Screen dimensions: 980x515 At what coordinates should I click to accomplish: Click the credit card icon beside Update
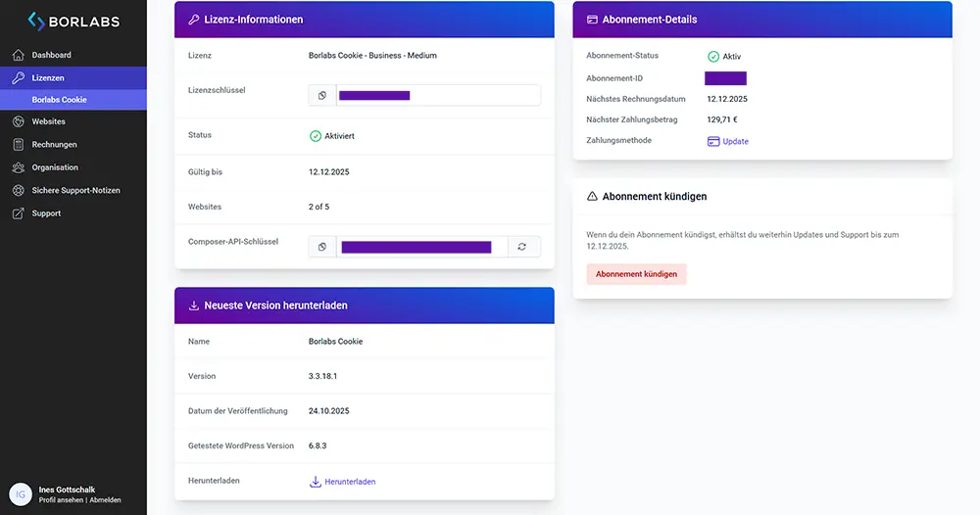pos(713,142)
